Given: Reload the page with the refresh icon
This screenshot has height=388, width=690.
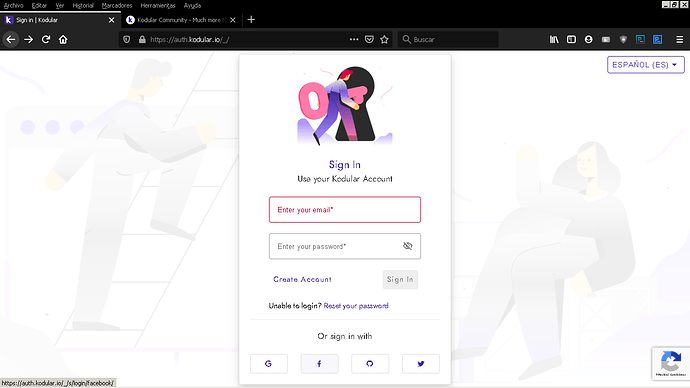Looking at the screenshot, I should tap(46, 40).
